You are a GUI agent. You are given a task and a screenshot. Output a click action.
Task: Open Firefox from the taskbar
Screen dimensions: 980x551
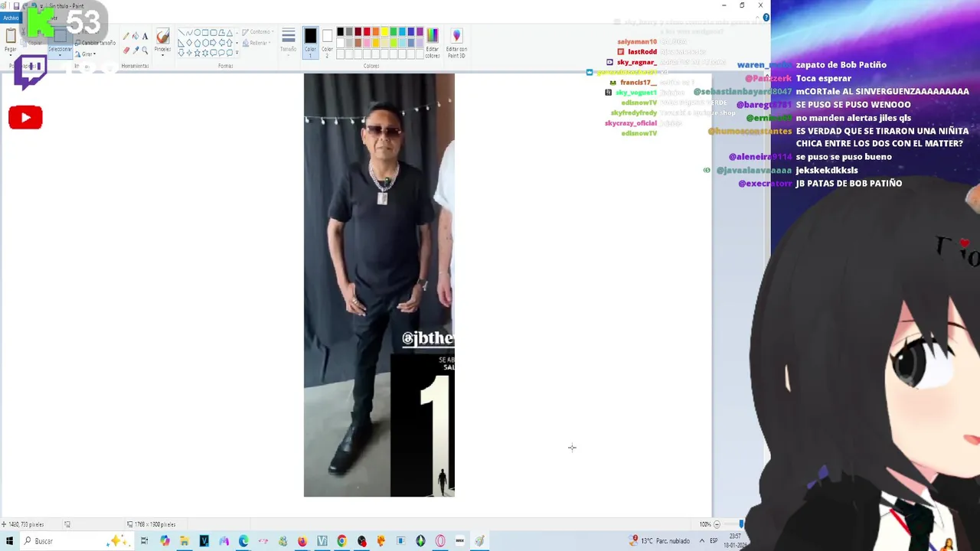click(302, 541)
